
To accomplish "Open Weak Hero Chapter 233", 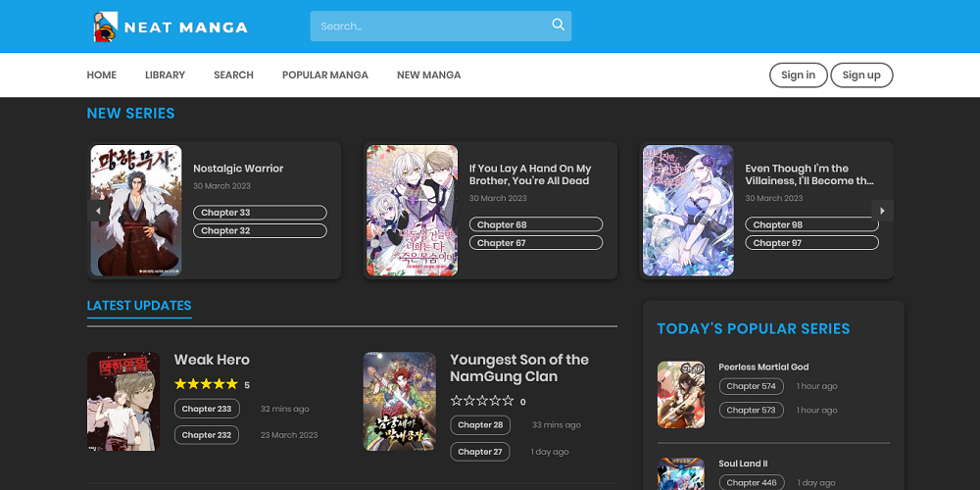I will pos(207,409).
